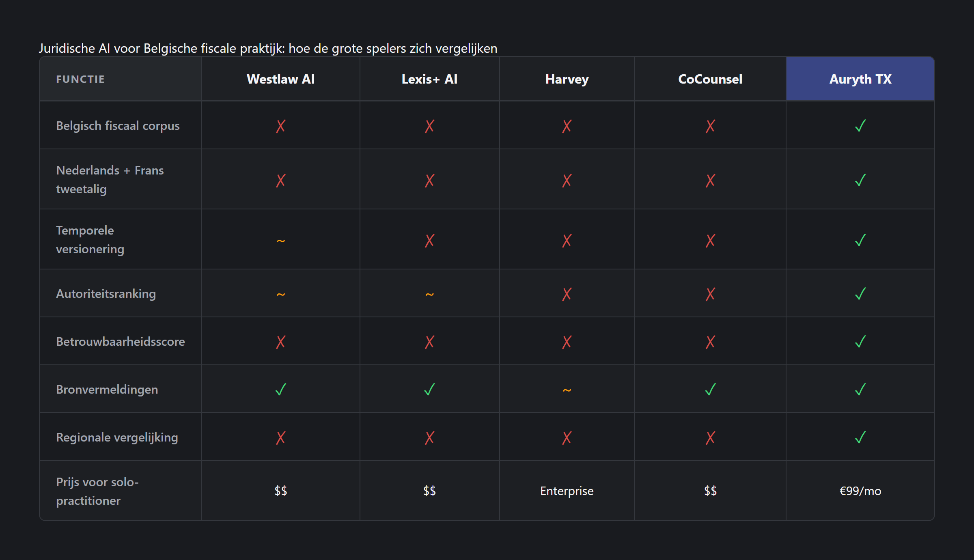Screen dimensions: 974x560
Task: Click Auryth TX checkmark for Regionale vergelijking
Action: (860, 437)
